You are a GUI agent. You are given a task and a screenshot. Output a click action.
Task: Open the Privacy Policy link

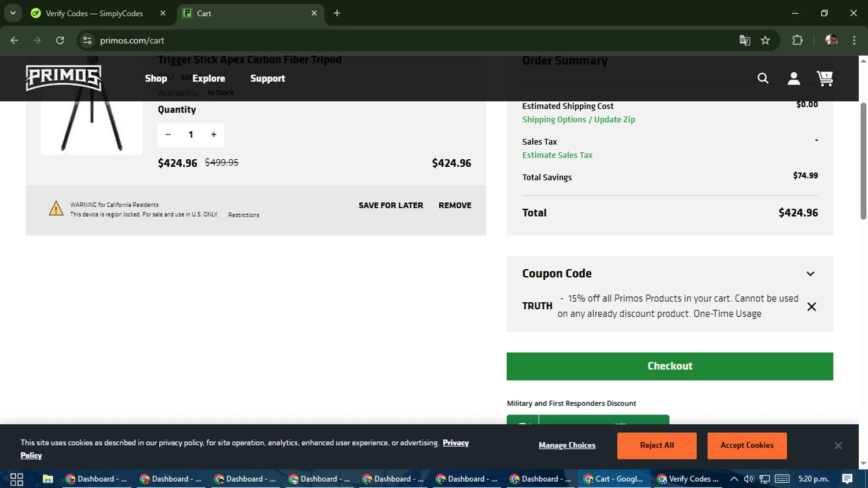tap(456, 443)
